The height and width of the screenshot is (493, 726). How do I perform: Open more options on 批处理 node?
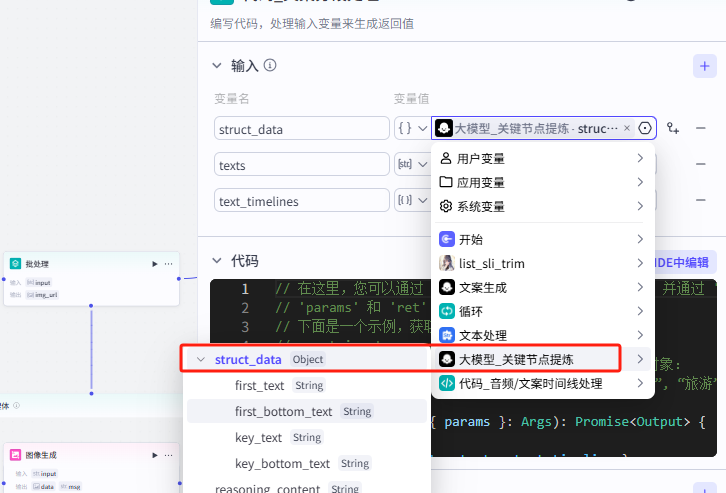169,264
